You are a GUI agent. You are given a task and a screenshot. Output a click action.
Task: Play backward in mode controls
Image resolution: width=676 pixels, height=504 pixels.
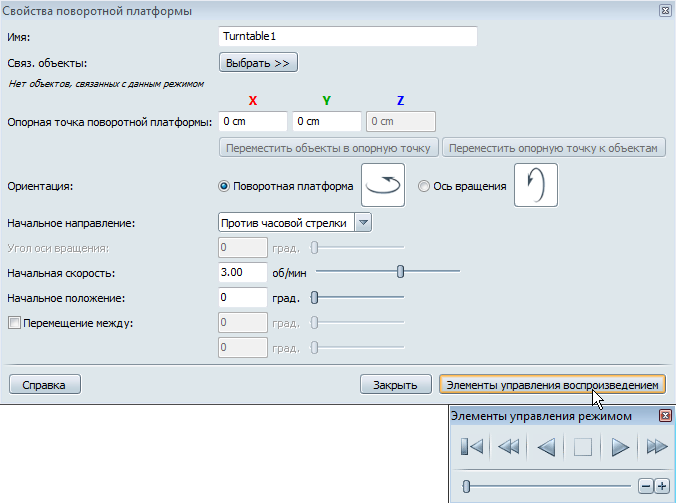tap(546, 447)
